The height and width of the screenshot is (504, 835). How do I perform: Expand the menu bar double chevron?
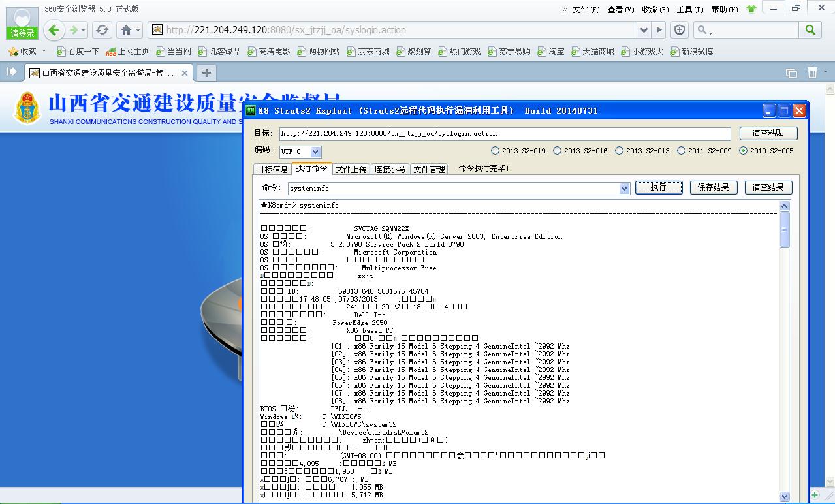(565, 9)
